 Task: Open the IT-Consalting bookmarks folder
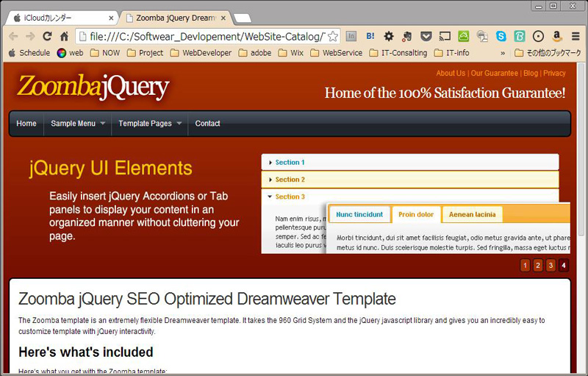398,53
